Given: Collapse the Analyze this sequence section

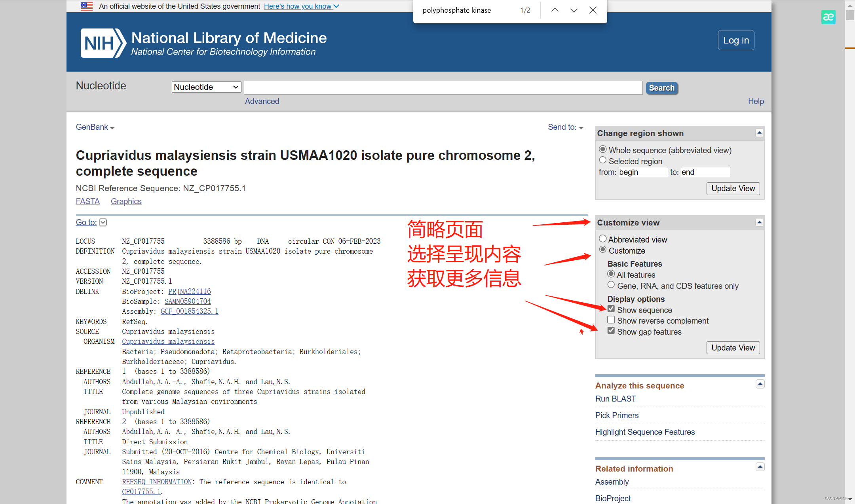Looking at the screenshot, I should (760, 384).
